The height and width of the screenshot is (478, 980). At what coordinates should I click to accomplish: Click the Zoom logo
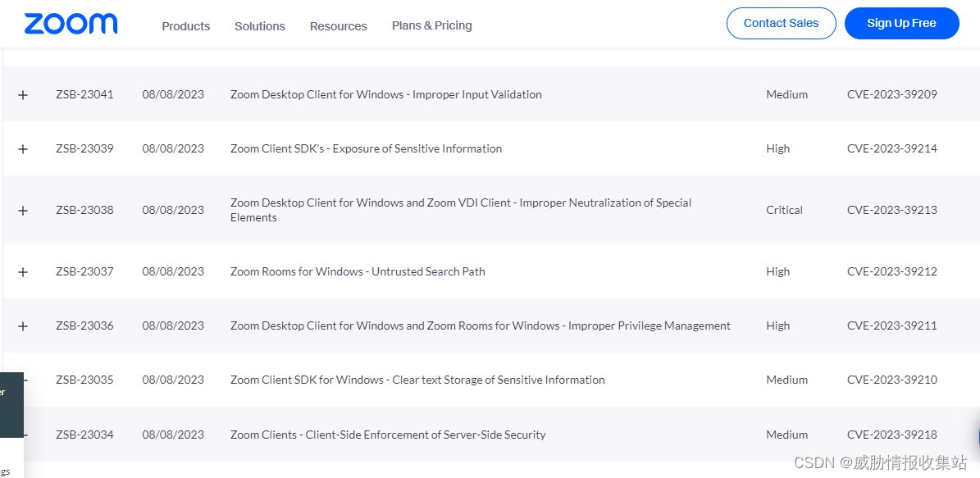point(71,24)
